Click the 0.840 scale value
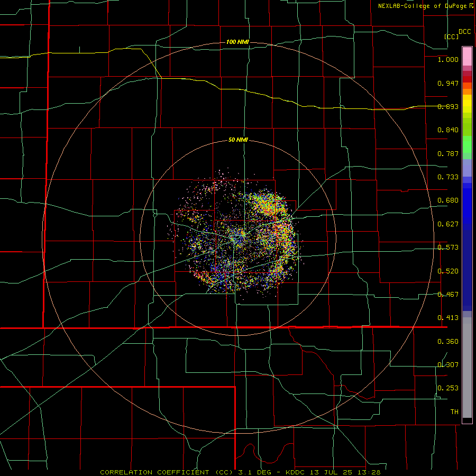This screenshot has width=476, height=476. click(x=448, y=130)
